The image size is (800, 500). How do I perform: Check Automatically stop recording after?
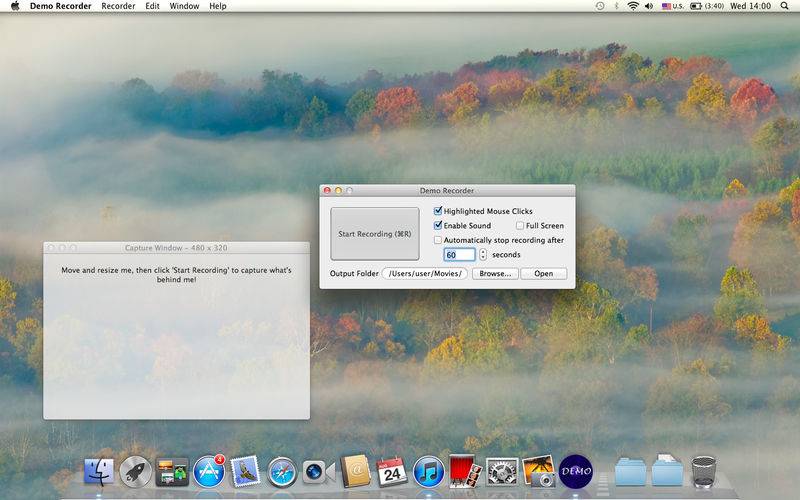(x=438, y=240)
